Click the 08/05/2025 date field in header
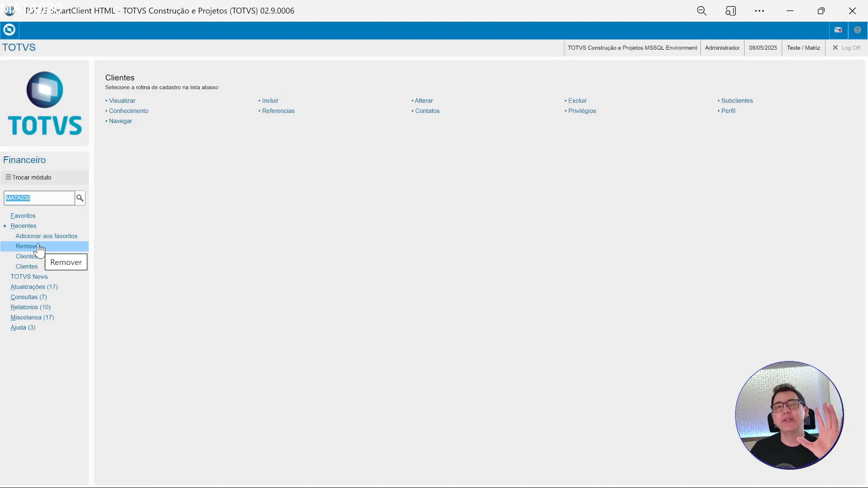This screenshot has height=488, width=868. [763, 48]
